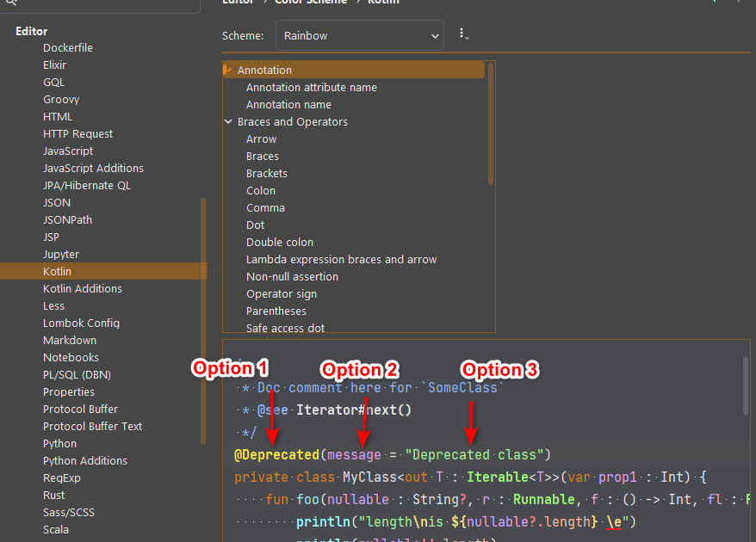Open JSON color settings
Image resolution: width=756 pixels, height=542 pixels.
[57, 202]
